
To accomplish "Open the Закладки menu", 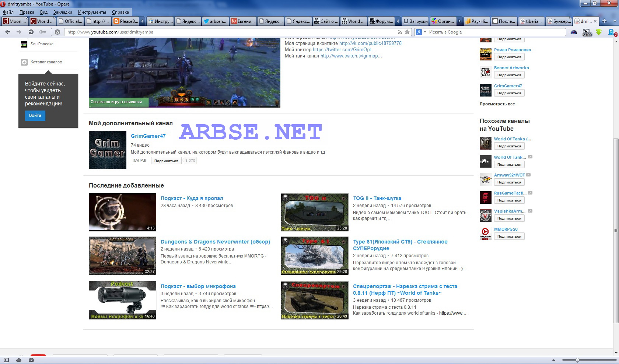I will [x=63, y=12].
